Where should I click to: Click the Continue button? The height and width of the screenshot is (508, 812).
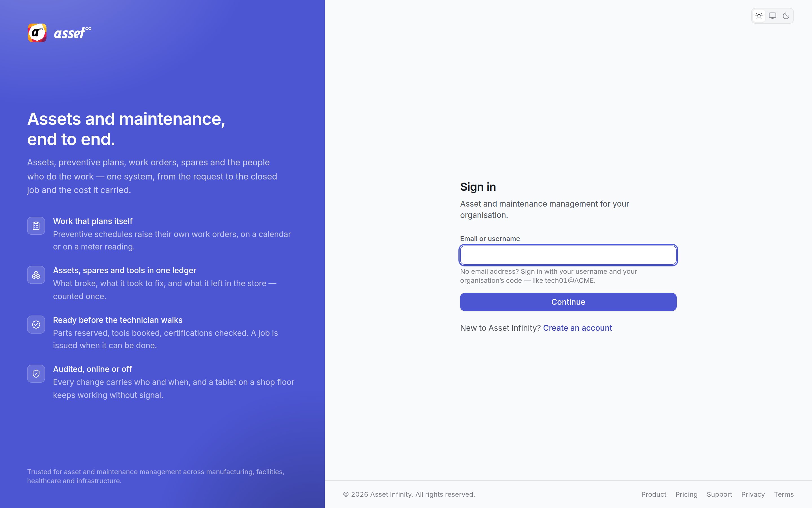[568, 302]
